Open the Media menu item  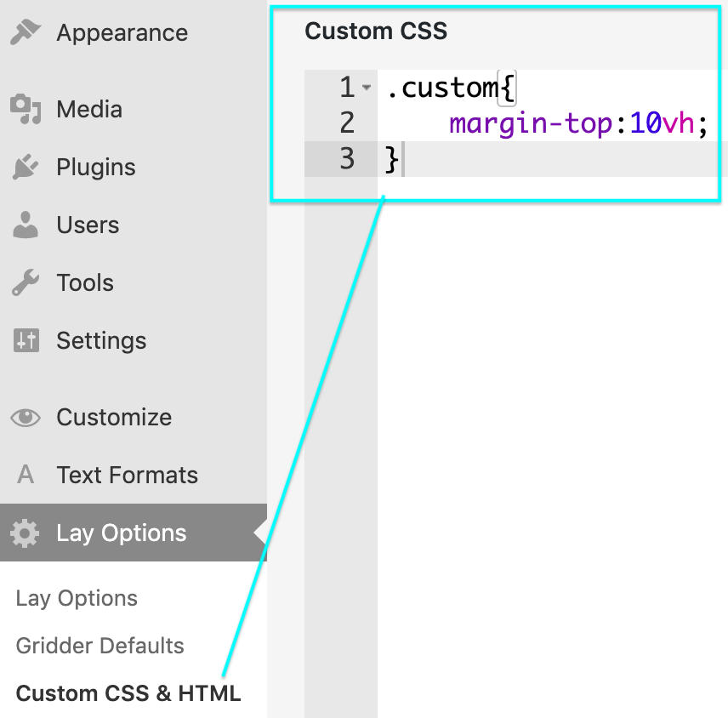click(89, 110)
